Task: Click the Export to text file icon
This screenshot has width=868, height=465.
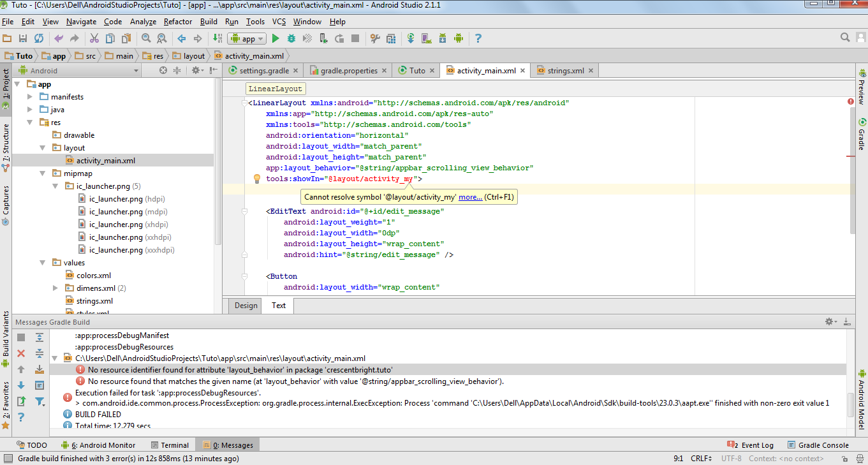Action: tap(21, 401)
